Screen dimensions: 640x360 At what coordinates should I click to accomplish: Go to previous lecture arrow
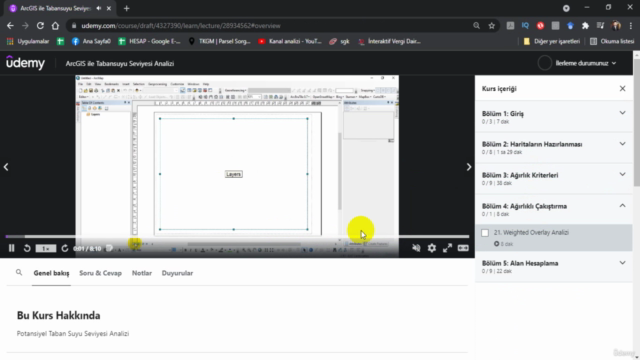tap(6, 167)
